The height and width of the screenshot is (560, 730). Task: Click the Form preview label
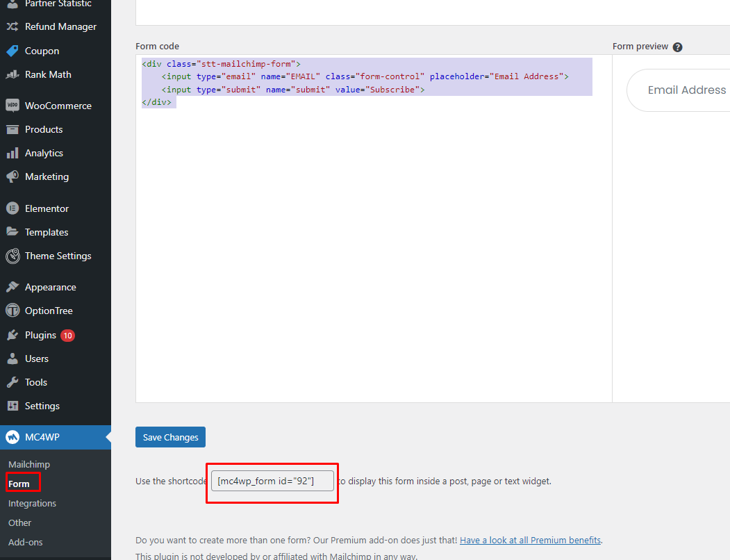640,46
